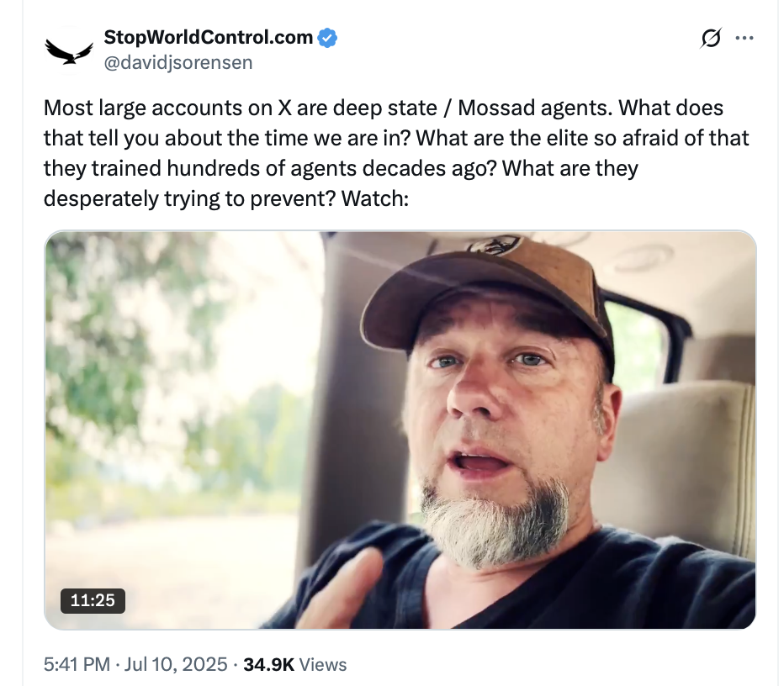This screenshot has height=686, width=784.
Task: Open the three-dot more options menu
Action: 744,39
